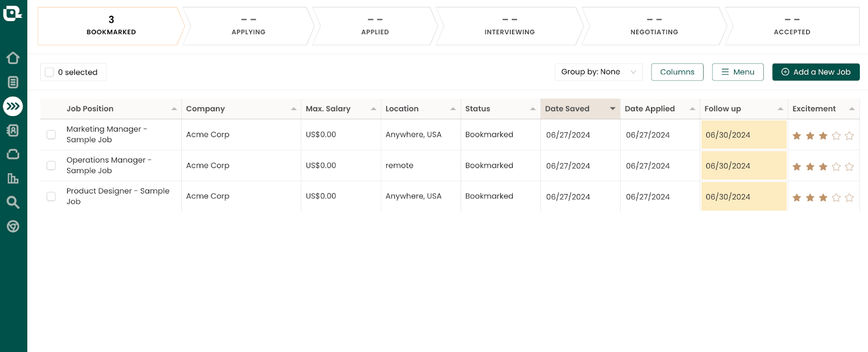Viewport: 868px width, 352px height.
Task: Set Product Designer excitement to two stars
Action: 810,197
